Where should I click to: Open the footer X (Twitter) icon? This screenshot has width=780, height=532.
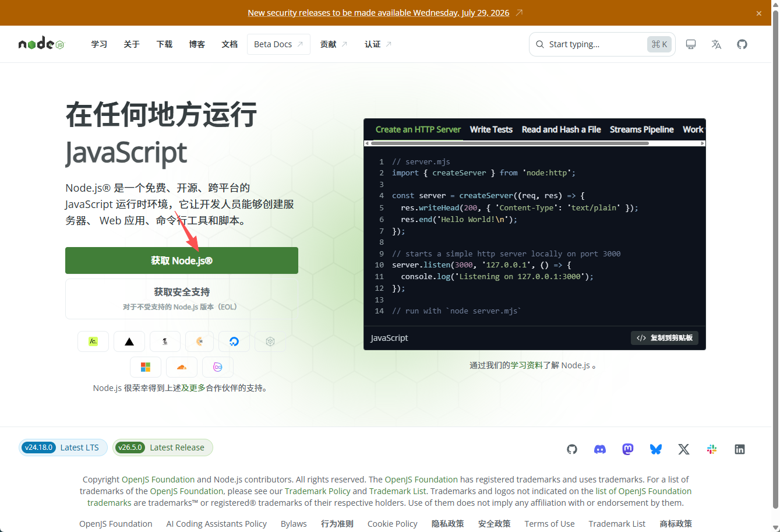coord(684,449)
